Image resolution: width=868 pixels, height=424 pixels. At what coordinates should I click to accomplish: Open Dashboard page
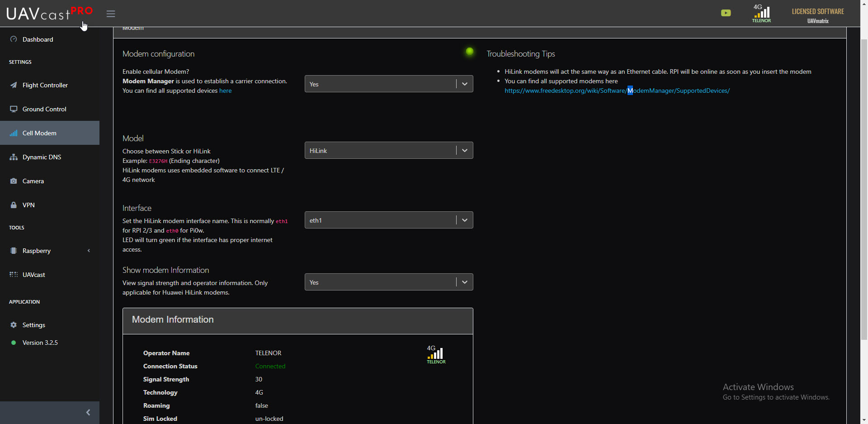[x=38, y=39]
